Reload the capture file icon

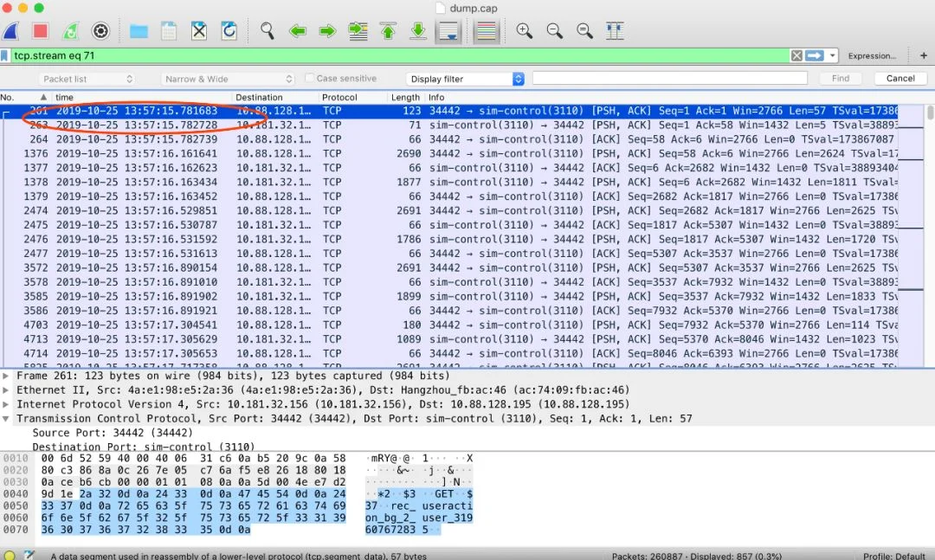(229, 31)
